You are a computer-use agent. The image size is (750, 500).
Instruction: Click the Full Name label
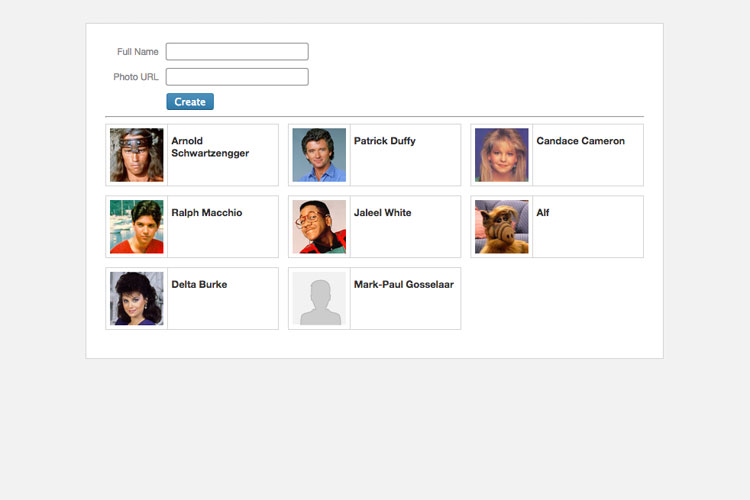coord(138,52)
